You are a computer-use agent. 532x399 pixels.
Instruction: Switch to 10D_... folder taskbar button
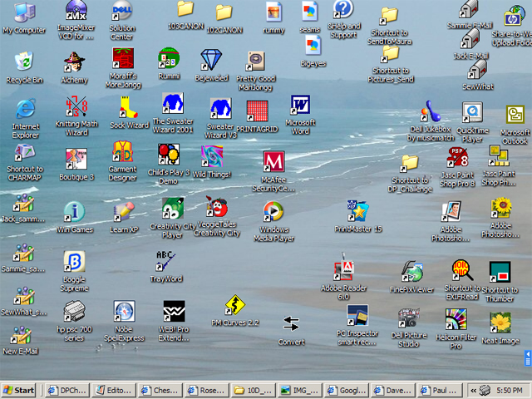(x=253, y=390)
